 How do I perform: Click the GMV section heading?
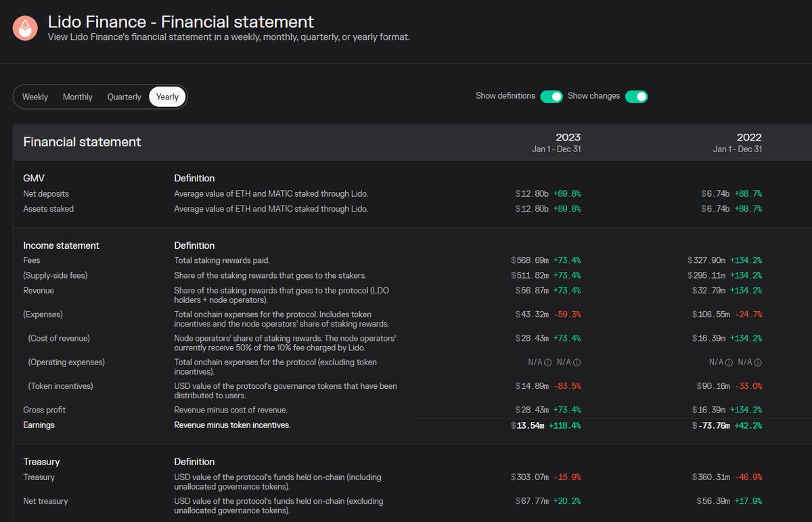click(x=34, y=179)
